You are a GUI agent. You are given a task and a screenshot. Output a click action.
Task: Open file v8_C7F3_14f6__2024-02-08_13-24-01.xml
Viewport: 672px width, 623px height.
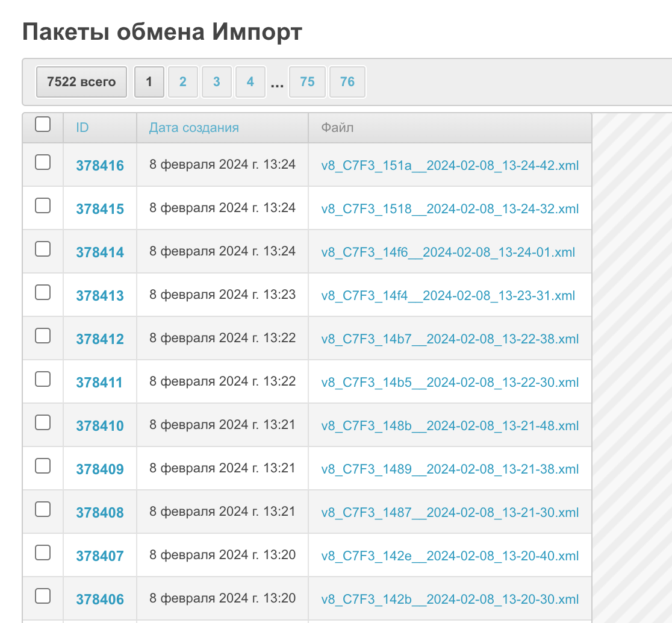click(x=448, y=252)
